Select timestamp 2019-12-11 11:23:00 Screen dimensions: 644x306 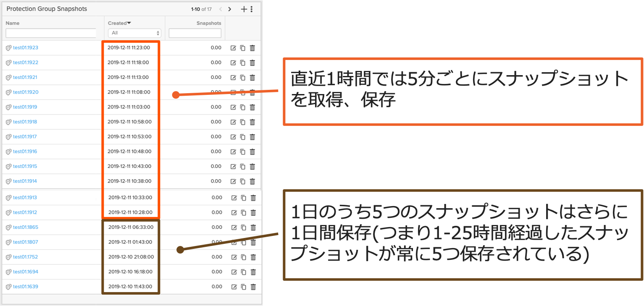coord(129,48)
